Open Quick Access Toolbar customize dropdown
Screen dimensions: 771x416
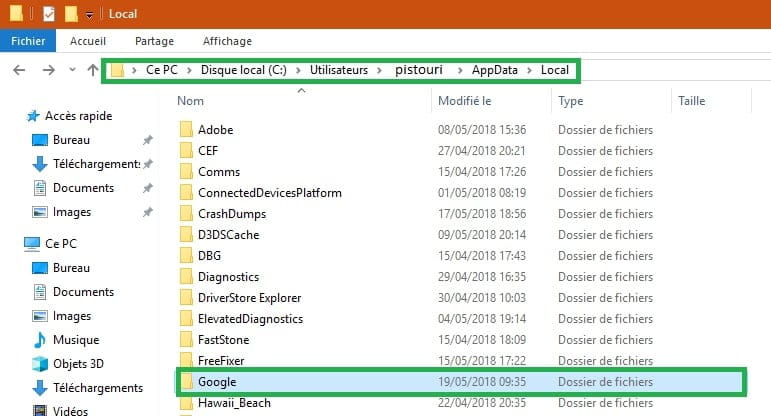coord(89,15)
